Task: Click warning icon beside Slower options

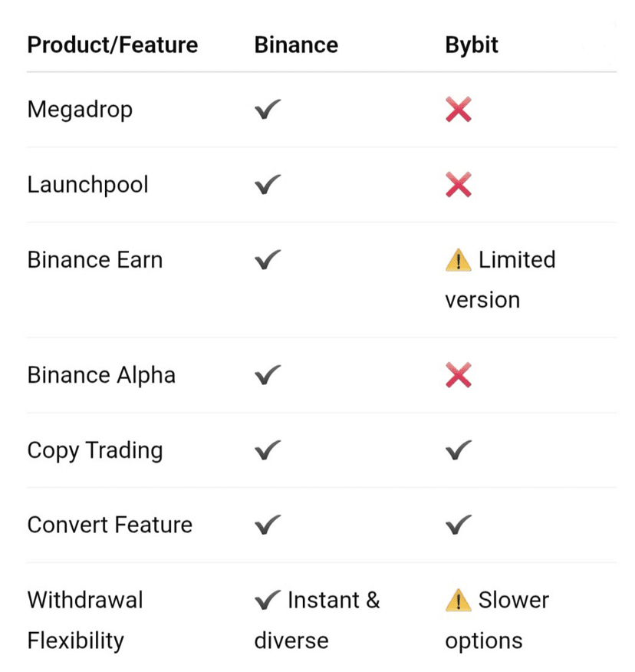Action: pyautogui.click(x=458, y=601)
